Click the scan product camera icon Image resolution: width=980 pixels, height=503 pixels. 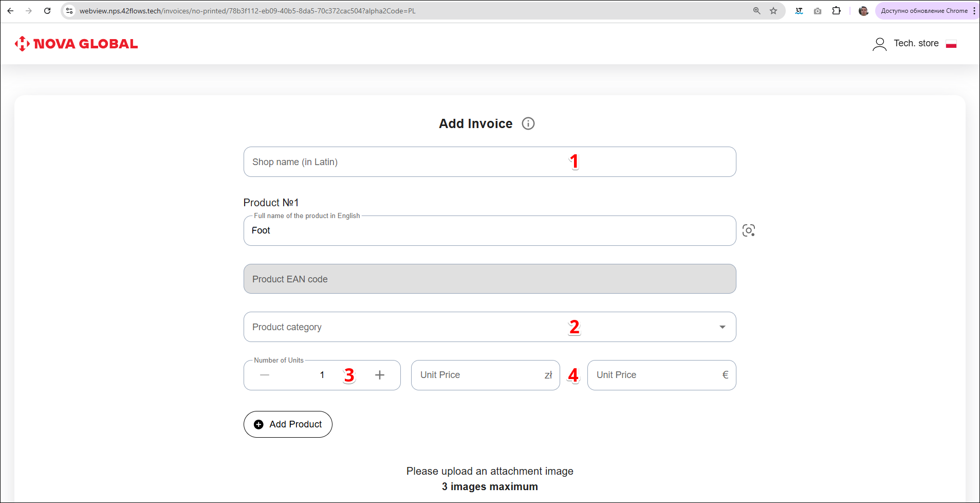[748, 230]
